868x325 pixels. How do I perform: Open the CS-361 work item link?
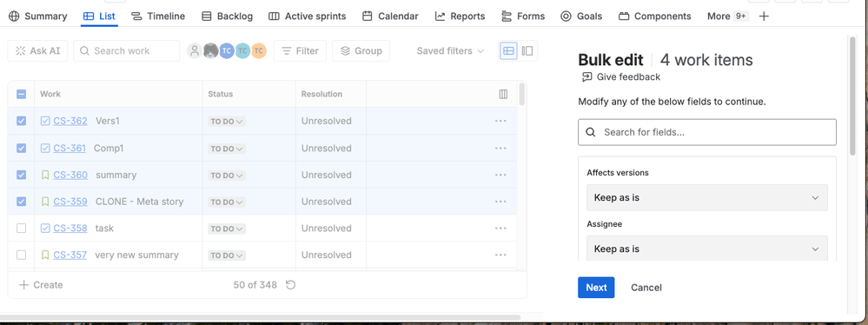[x=70, y=148]
